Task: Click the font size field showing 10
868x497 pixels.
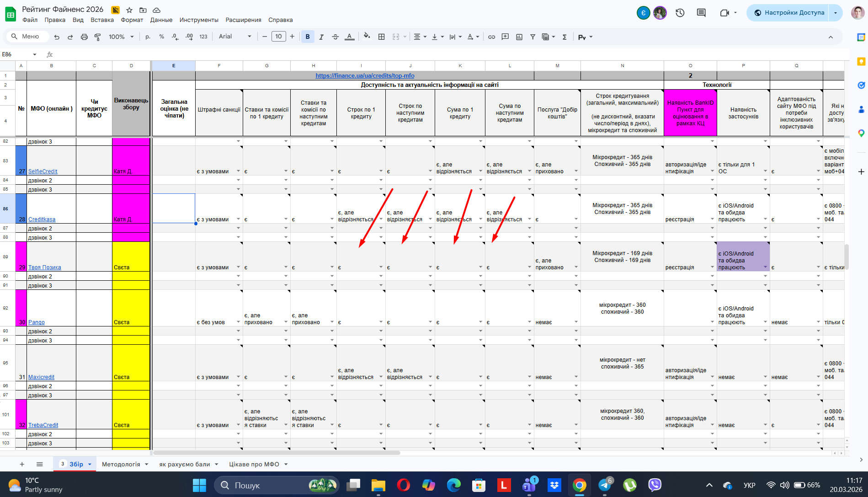Action: (278, 37)
